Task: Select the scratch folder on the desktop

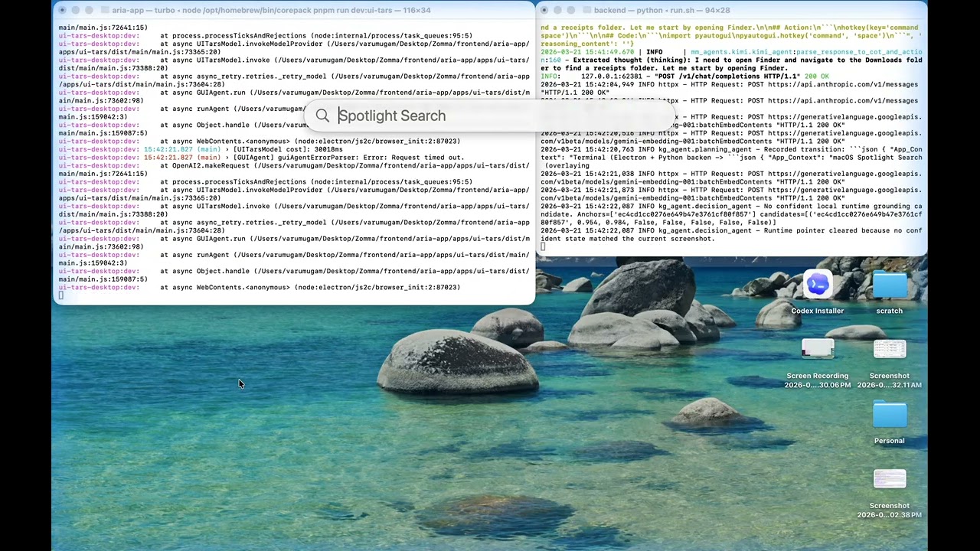Action: [x=890, y=285]
